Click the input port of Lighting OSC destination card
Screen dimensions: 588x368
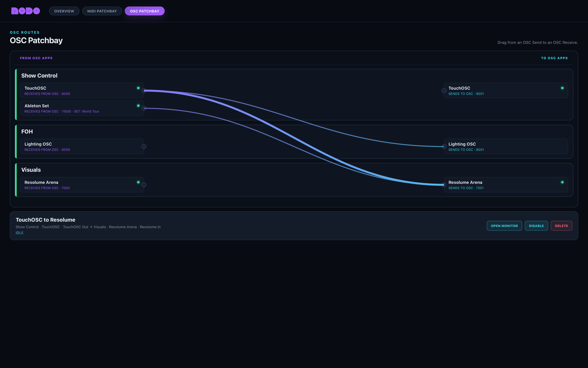(444, 147)
